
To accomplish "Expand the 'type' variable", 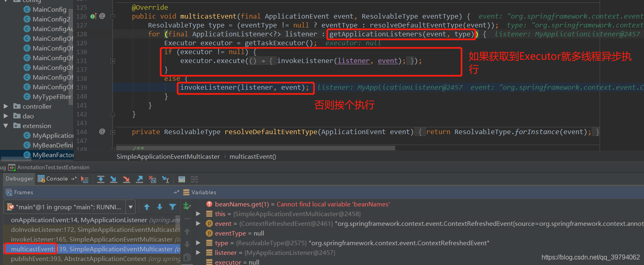I will 198,243.
